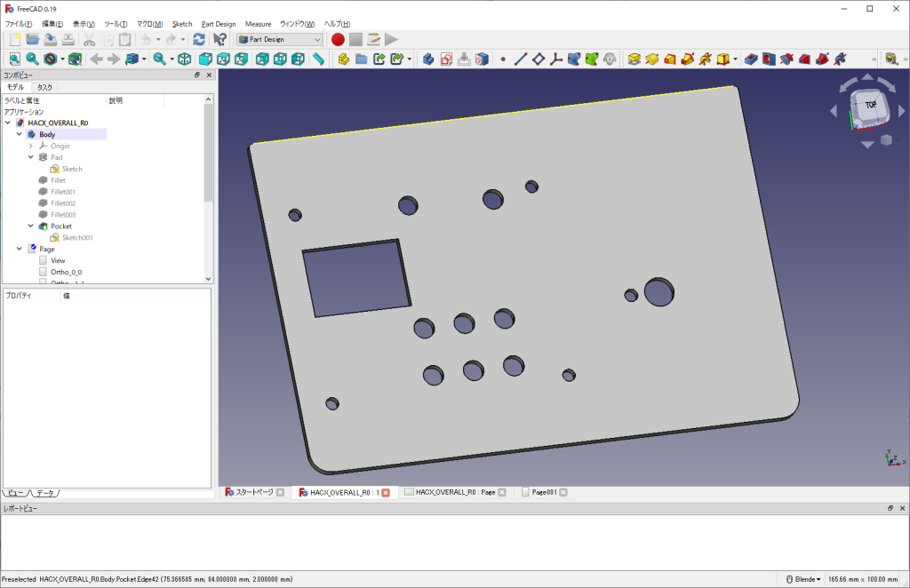Click the TOP face of navigation cube
910x588 pixels.
click(x=870, y=105)
